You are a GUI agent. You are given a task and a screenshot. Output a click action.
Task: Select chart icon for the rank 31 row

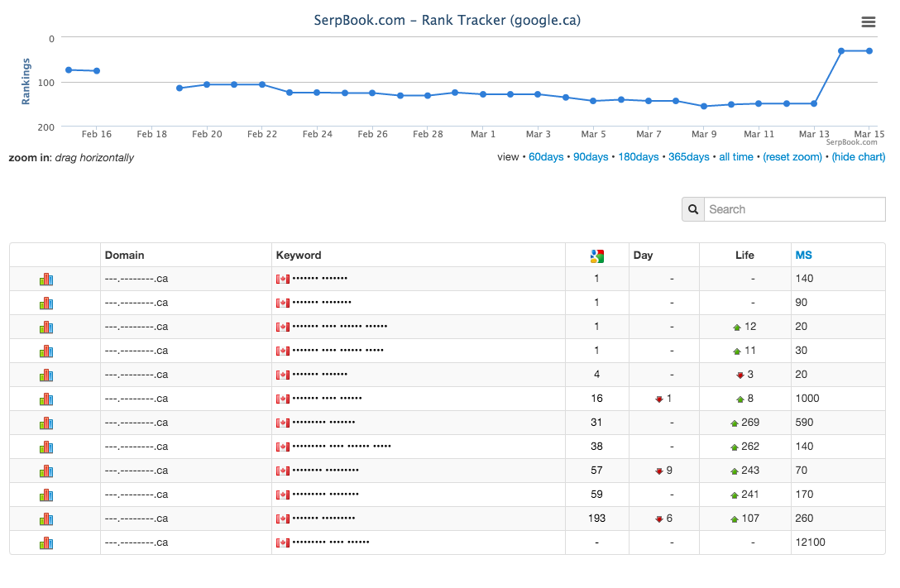coord(46,423)
